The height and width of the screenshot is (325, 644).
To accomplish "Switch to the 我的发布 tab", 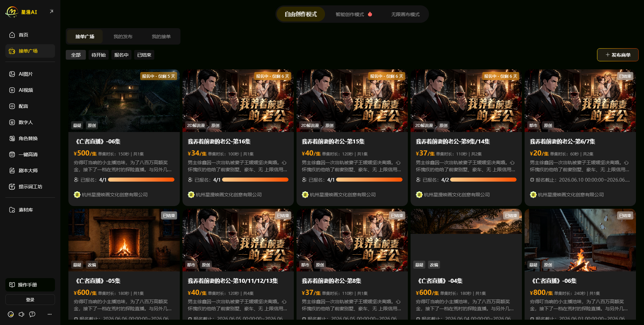I will pos(123,37).
